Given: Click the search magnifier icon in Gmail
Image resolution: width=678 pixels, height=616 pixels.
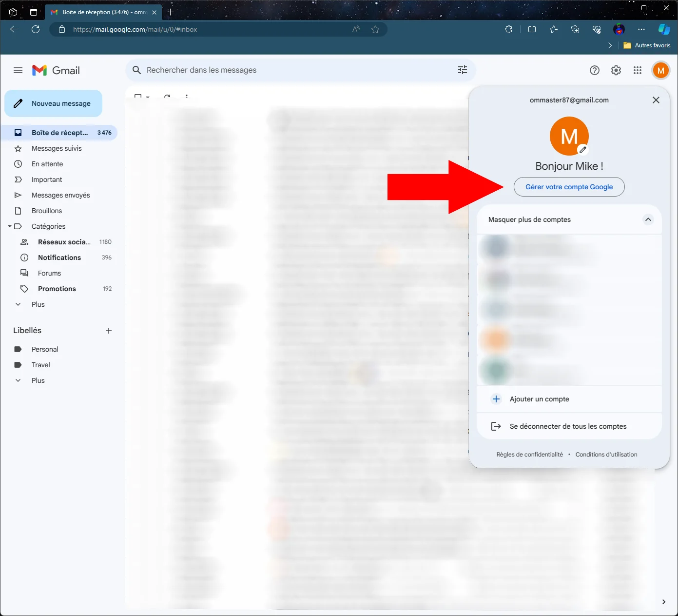Looking at the screenshot, I should (137, 70).
